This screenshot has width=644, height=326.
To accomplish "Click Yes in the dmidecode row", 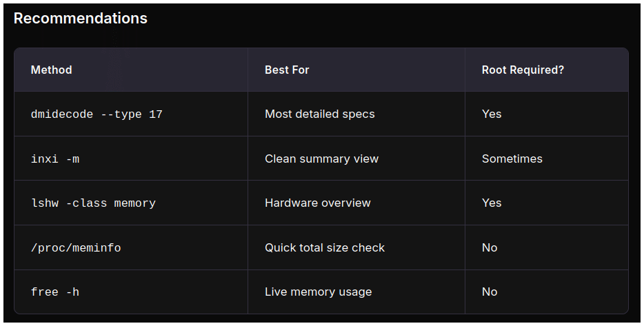I will click(492, 114).
